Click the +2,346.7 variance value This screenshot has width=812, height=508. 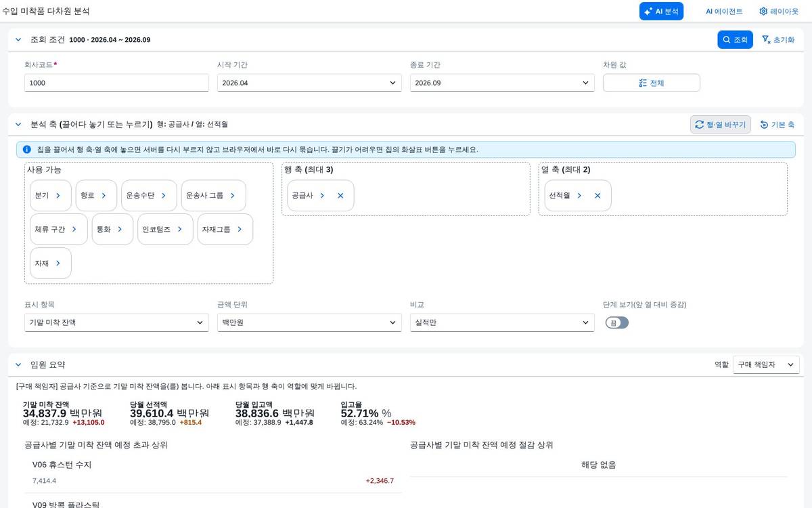(x=380, y=481)
